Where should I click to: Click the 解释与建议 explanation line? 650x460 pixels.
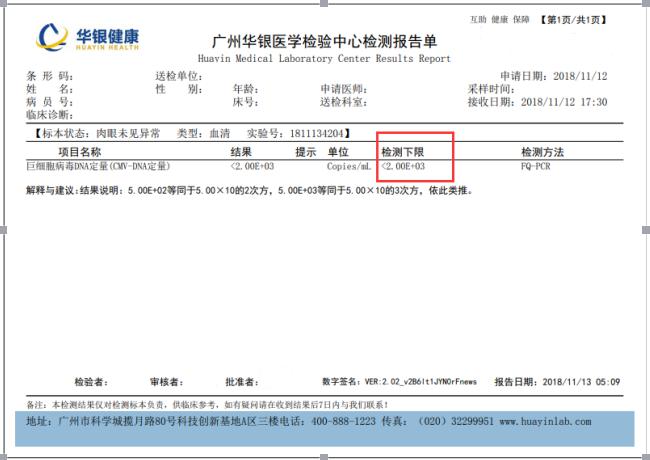coord(250,191)
